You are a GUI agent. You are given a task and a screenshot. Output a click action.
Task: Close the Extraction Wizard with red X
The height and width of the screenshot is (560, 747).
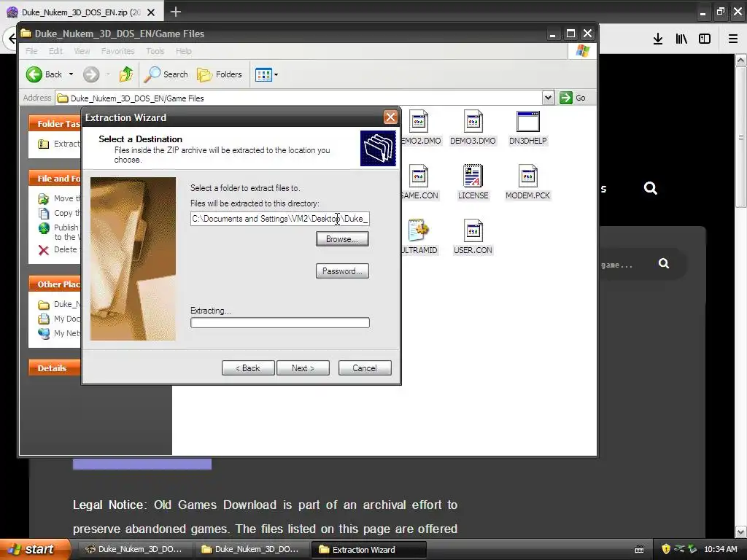tap(390, 117)
